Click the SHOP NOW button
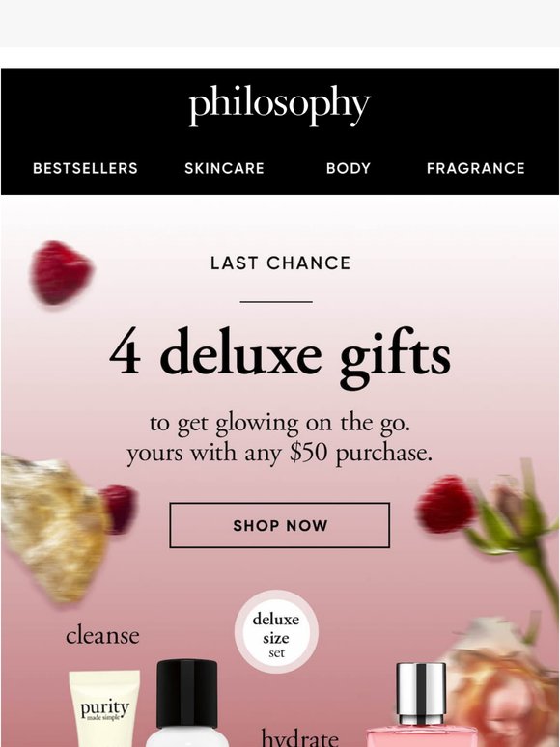The image size is (560, 747). pos(280,525)
